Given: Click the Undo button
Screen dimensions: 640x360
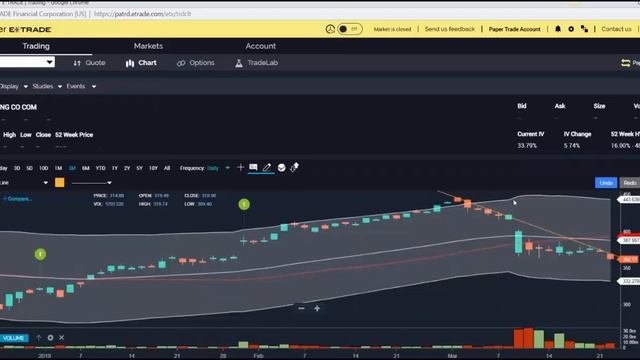Looking at the screenshot, I should point(606,182).
